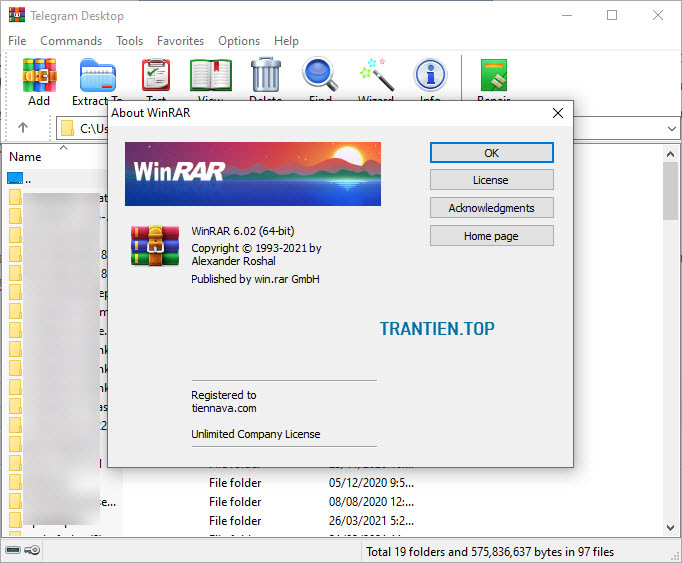Click the Repair toolbar icon

[494, 75]
